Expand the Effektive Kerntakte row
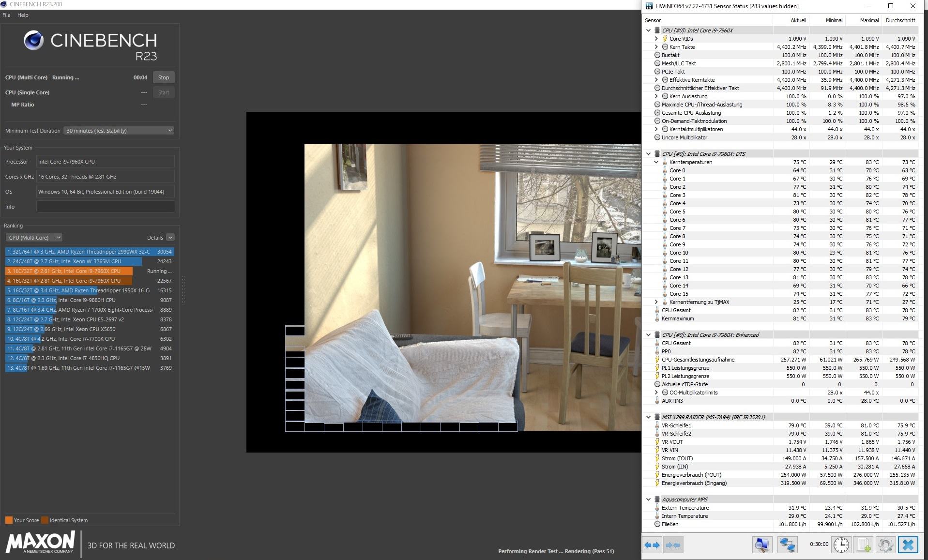The width and height of the screenshot is (928, 560). tap(656, 80)
